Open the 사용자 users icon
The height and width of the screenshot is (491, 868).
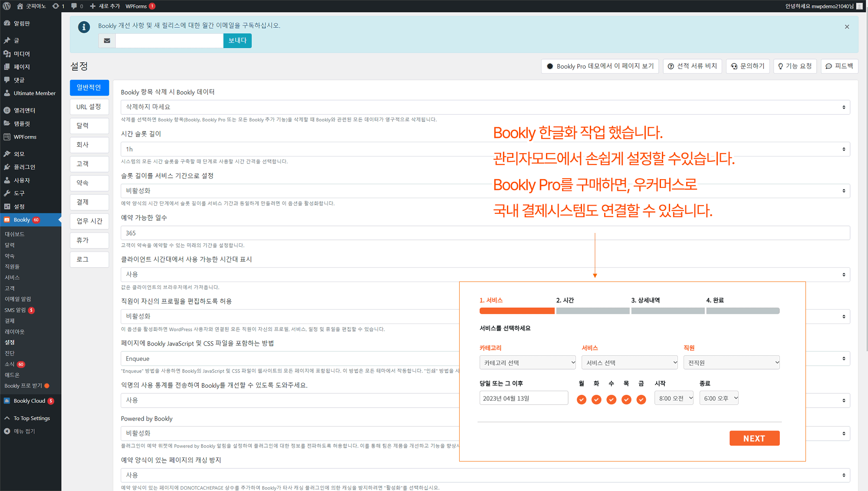click(7, 180)
